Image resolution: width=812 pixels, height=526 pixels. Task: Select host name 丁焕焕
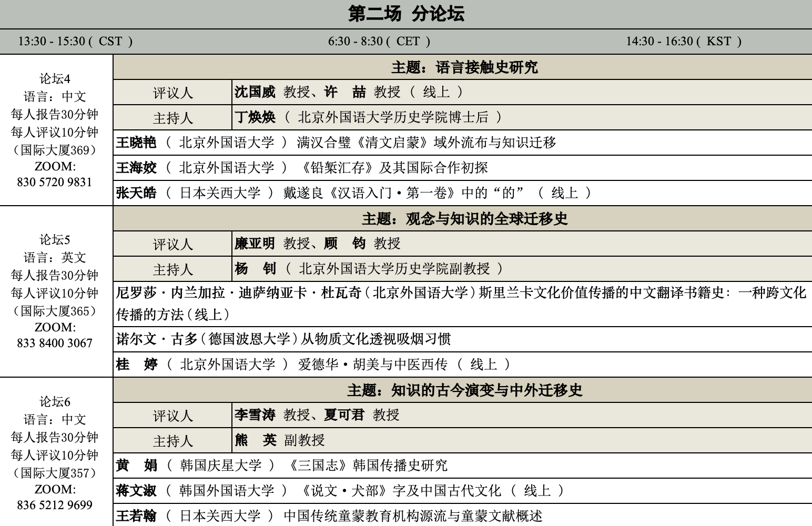(x=255, y=117)
